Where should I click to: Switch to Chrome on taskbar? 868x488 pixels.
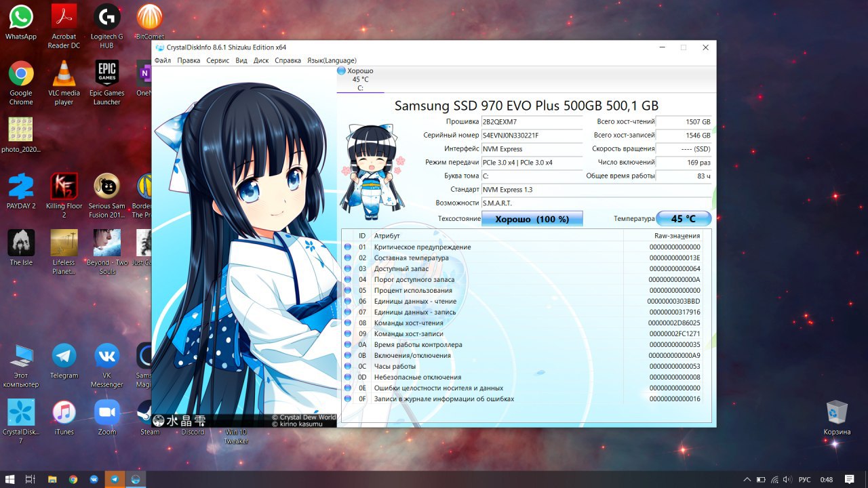[73, 479]
